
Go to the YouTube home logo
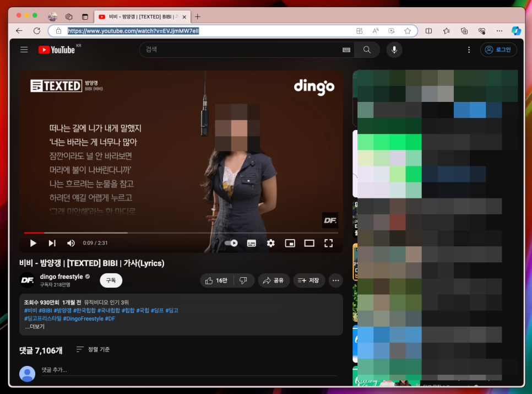click(x=57, y=50)
